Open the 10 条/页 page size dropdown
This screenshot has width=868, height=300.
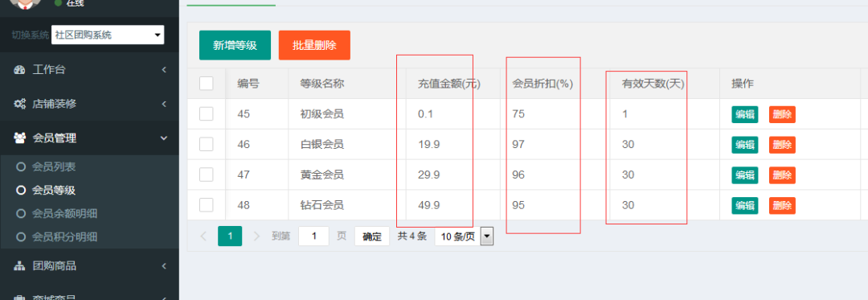tap(464, 237)
